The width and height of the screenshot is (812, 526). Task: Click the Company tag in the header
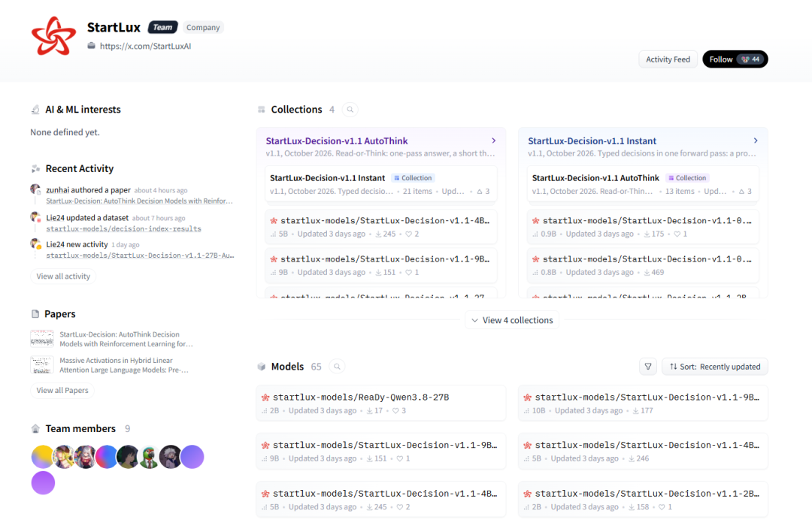(x=203, y=28)
